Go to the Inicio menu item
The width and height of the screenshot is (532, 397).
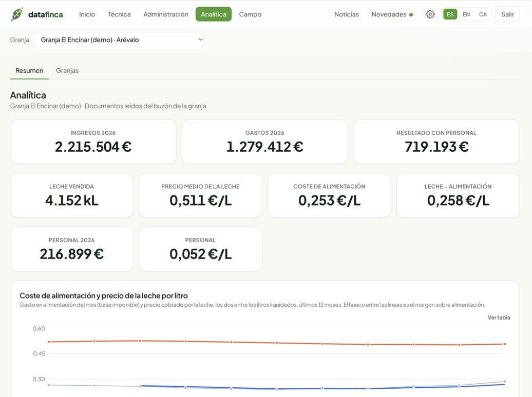(87, 14)
